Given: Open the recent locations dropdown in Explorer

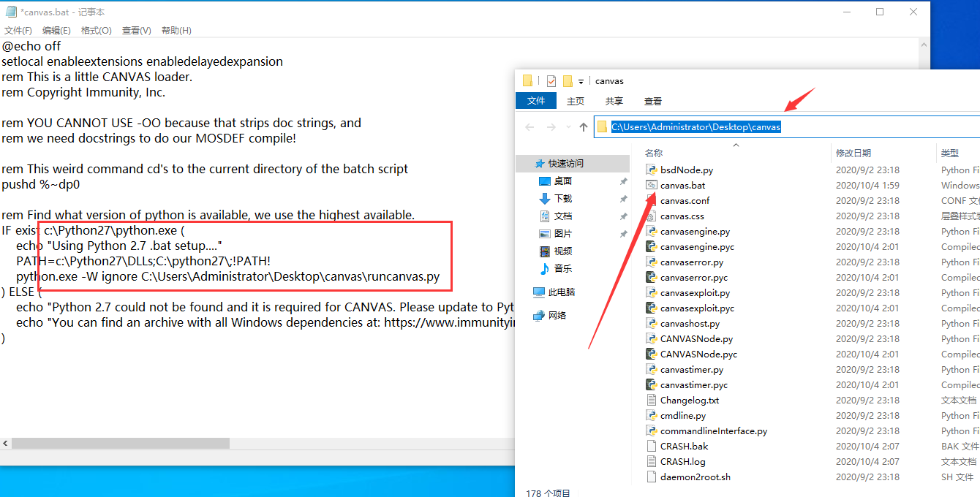Looking at the screenshot, I should (567, 127).
